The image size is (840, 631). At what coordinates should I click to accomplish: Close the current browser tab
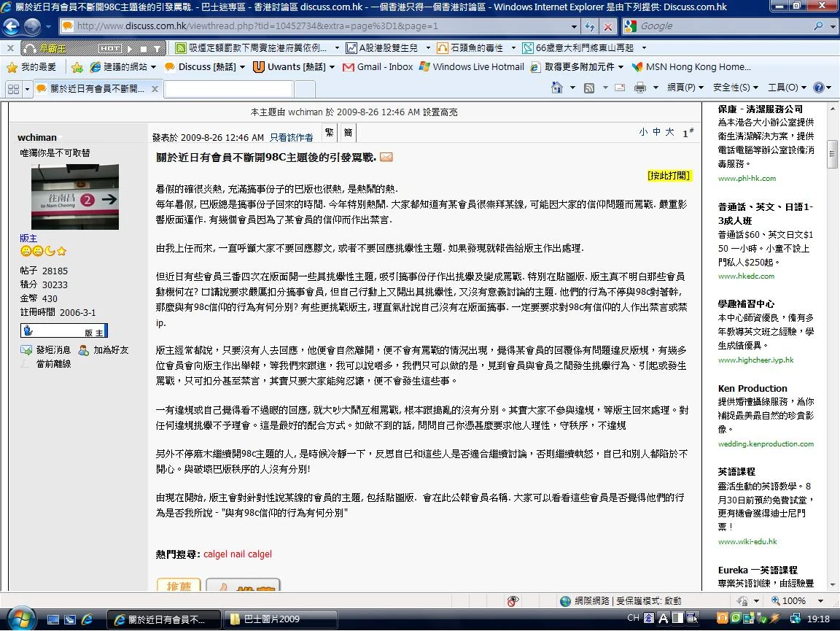tap(155, 88)
